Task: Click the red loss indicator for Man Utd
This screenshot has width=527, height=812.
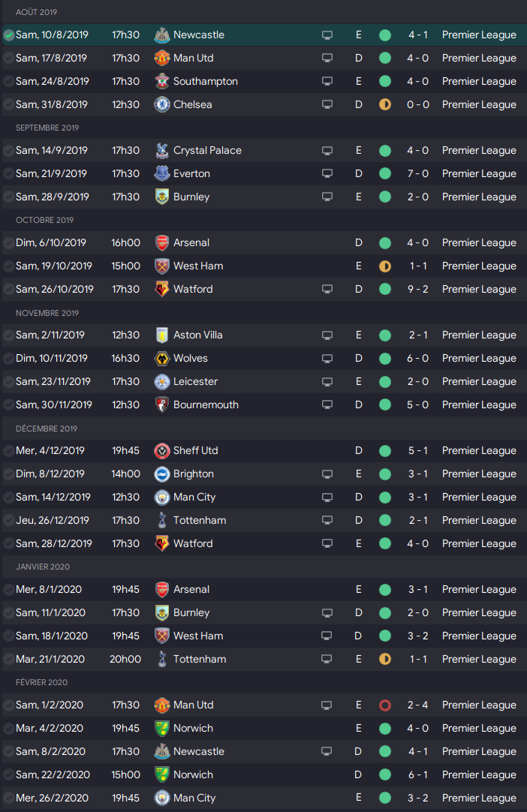Action: pos(384,705)
